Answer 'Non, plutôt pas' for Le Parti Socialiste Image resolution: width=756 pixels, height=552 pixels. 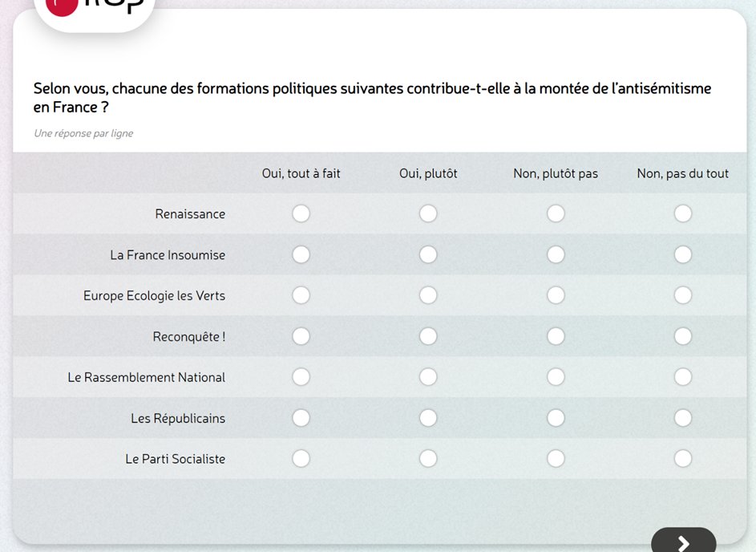pos(556,458)
